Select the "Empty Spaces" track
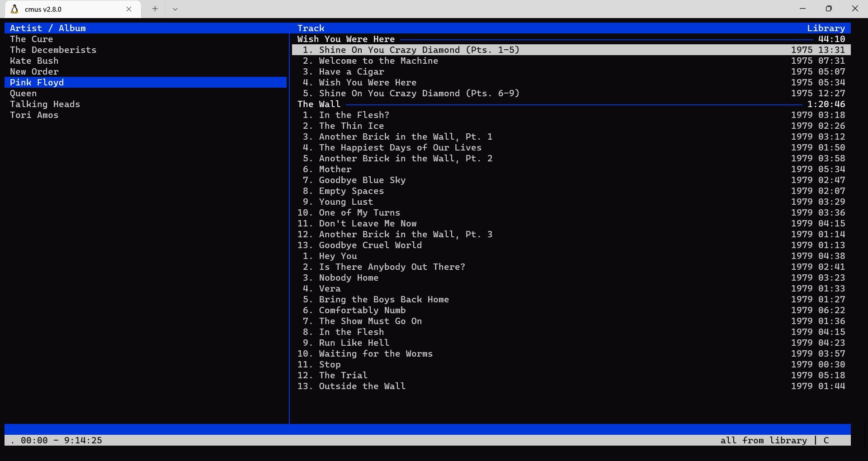 point(571,191)
